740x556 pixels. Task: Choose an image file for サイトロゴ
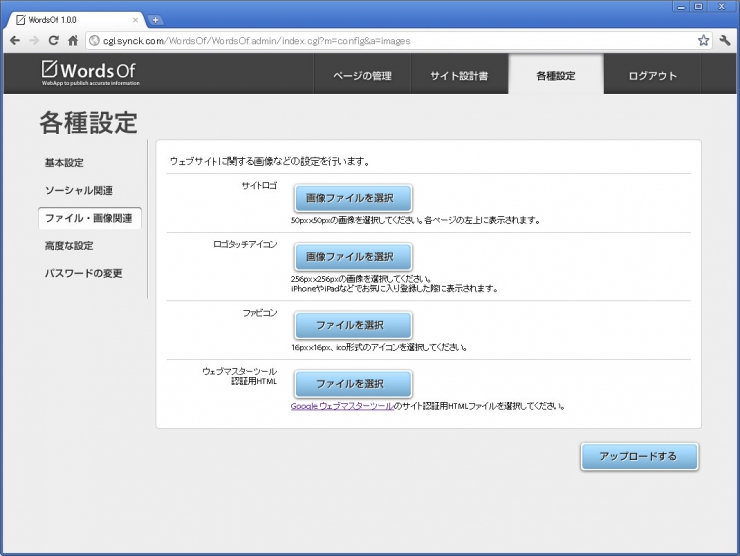click(x=353, y=198)
